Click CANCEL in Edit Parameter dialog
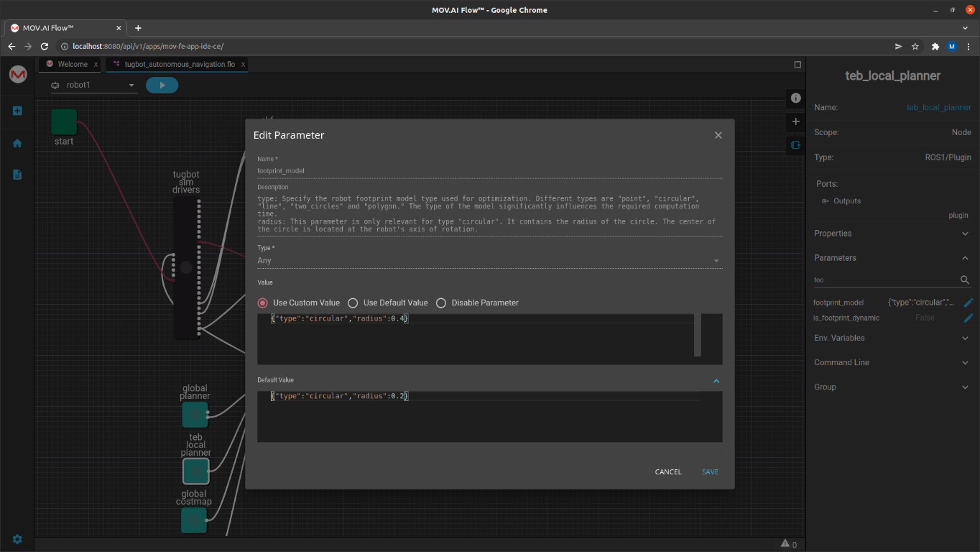Viewport: 980px width, 552px height. [668, 472]
